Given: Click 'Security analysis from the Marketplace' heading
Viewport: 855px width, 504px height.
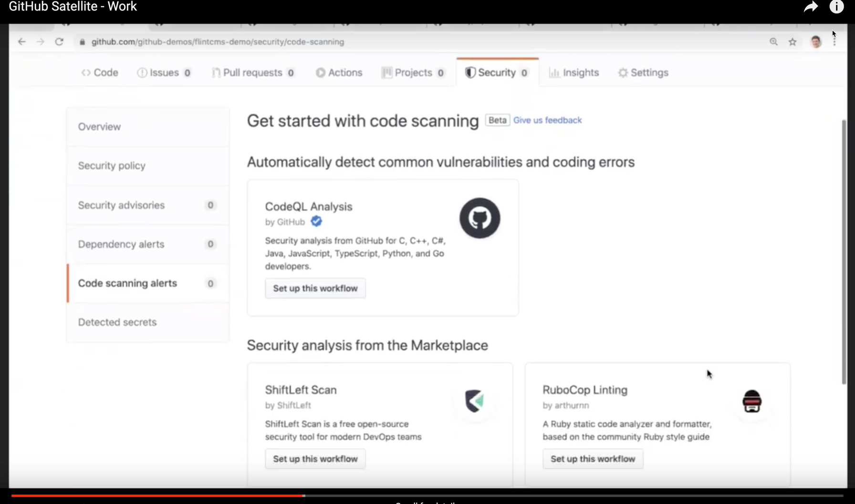Looking at the screenshot, I should click(367, 345).
